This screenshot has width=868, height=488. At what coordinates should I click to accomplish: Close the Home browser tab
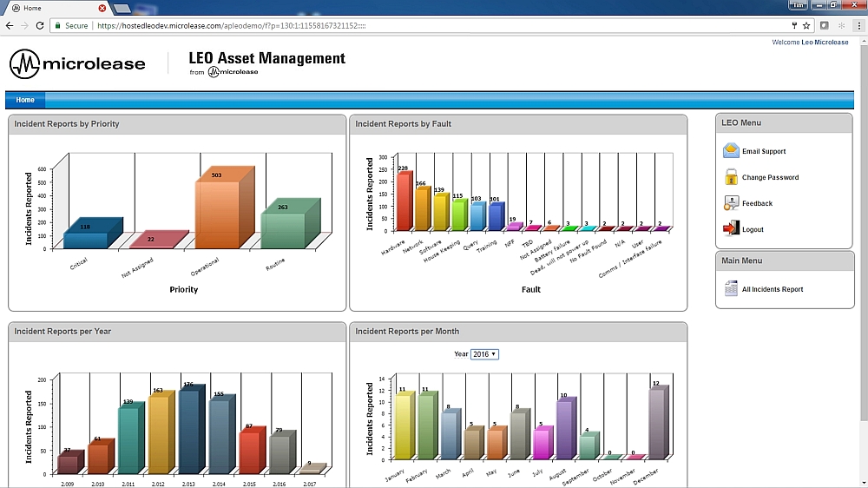click(x=103, y=8)
